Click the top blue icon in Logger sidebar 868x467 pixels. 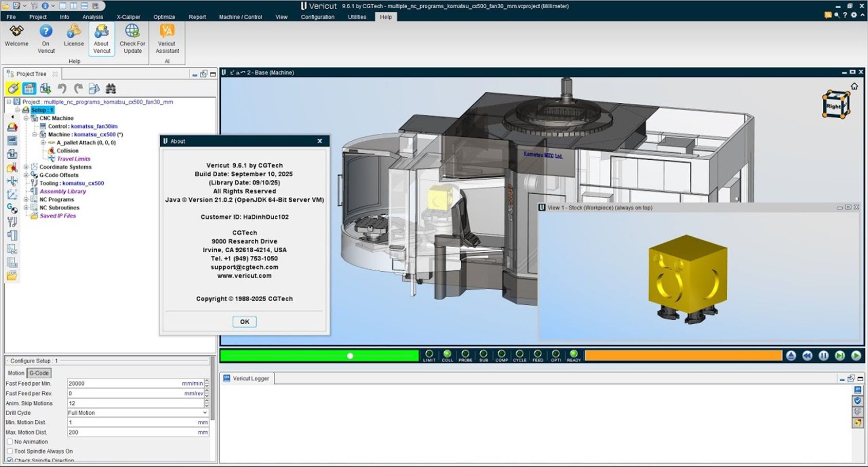pos(857,390)
